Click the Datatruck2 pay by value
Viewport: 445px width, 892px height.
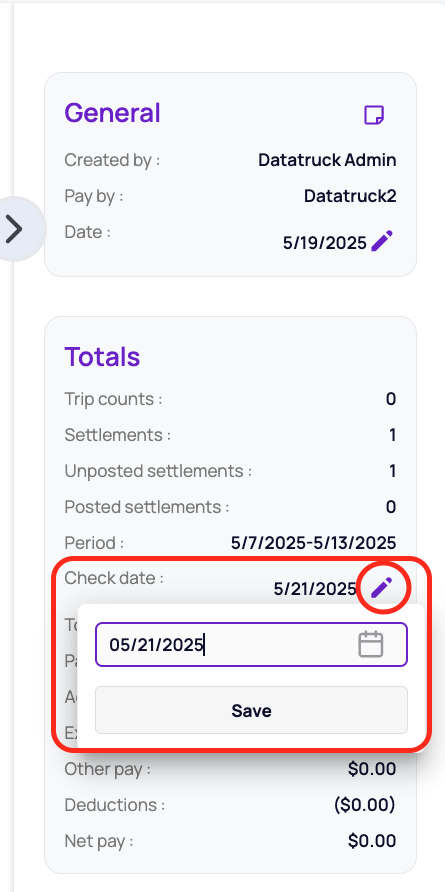pyautogui.click(x=350, y=196)
